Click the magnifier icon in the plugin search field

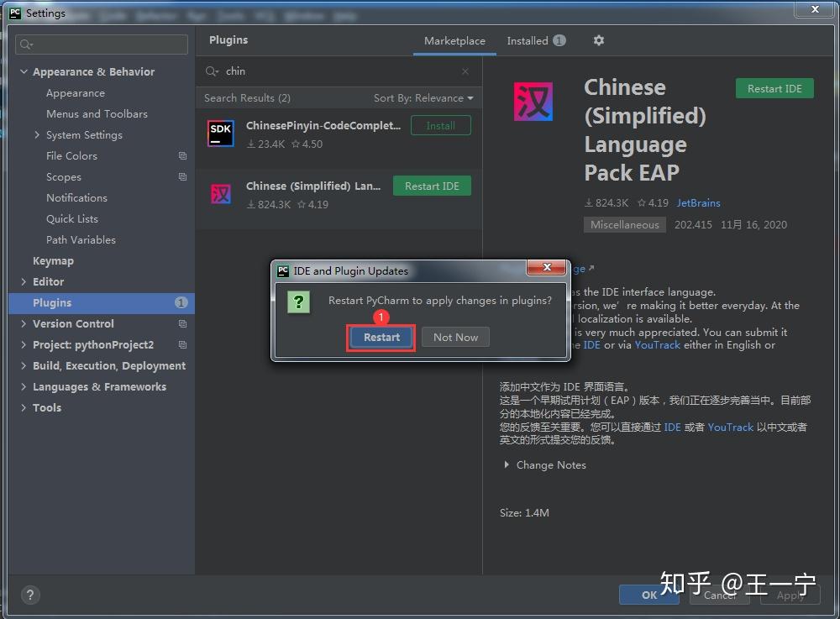[212, 71]
